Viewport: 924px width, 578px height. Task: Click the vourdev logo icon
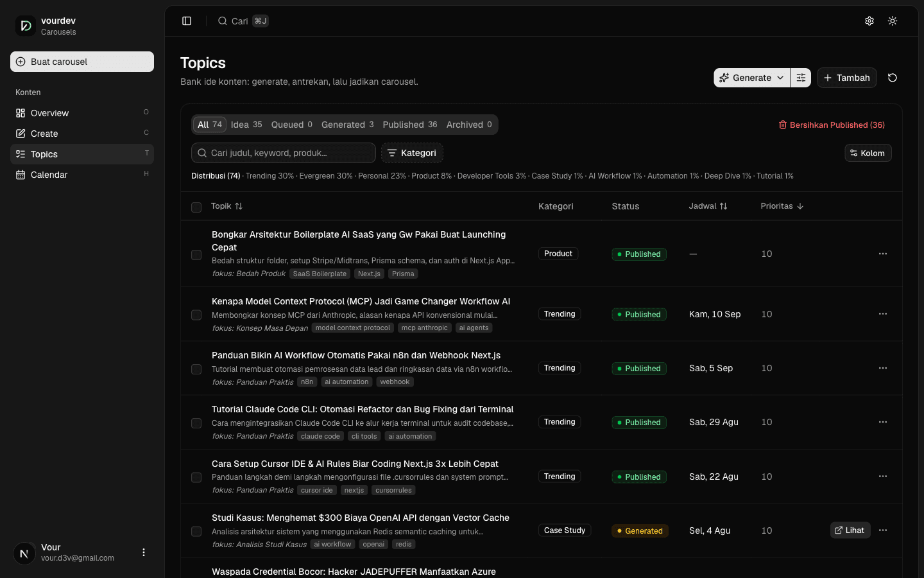pyautogui.click(x=26, y=26)
